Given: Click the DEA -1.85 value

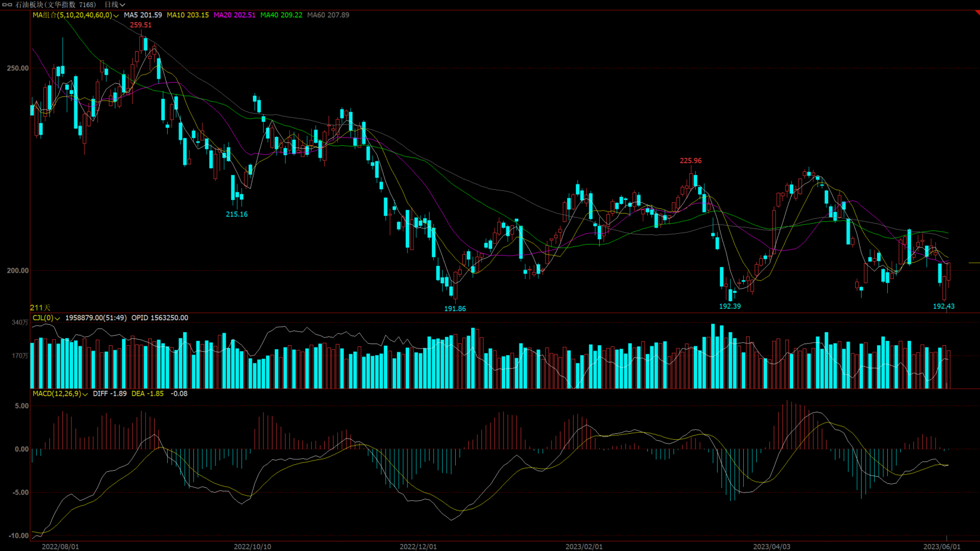Looking at the screenshot, I should click(x=148, y=394).
